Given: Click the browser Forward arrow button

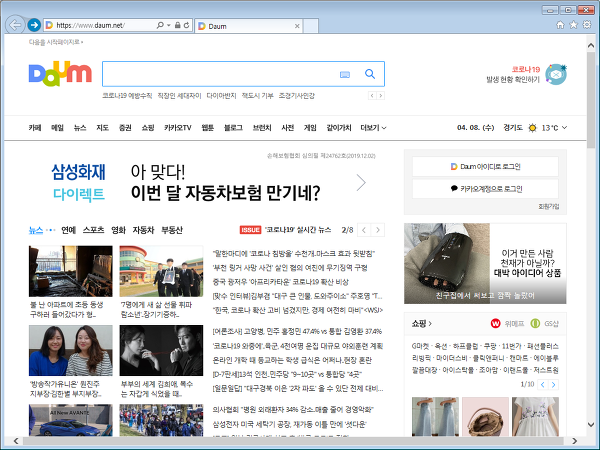Looking at the screenshot, I should (34, 25).
